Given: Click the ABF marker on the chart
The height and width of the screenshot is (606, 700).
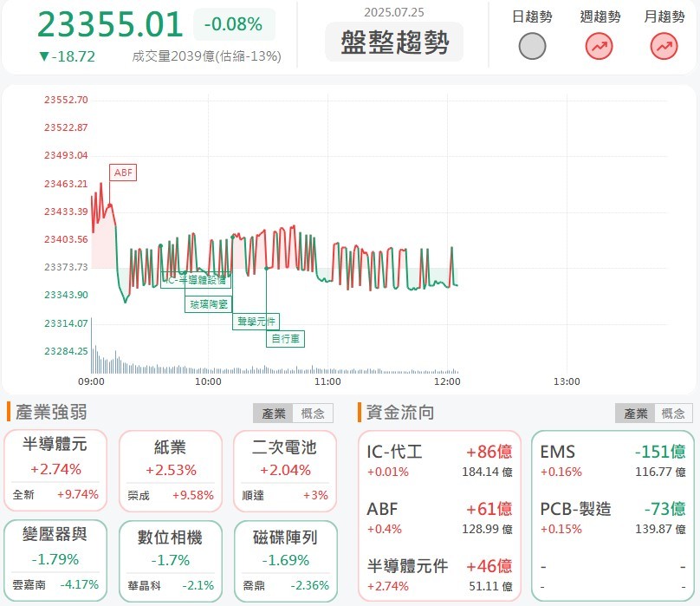Looking at the screenshot, I should [x=123, y=173].
